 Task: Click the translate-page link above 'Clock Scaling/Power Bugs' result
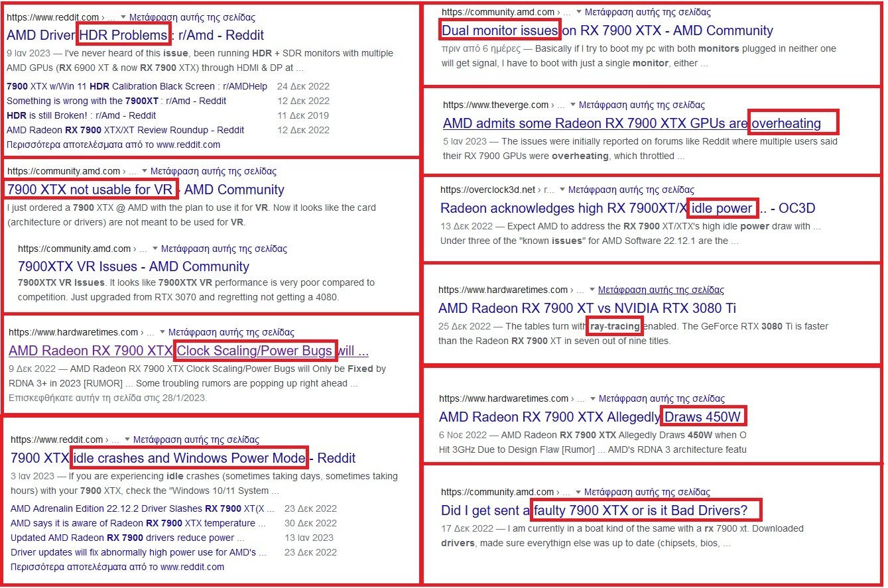click(231, 332)
